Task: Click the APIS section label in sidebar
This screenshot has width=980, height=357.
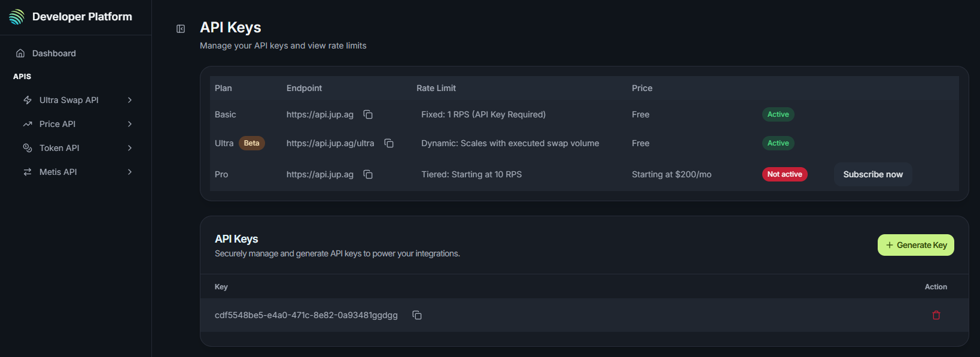Action: (22, 77)
